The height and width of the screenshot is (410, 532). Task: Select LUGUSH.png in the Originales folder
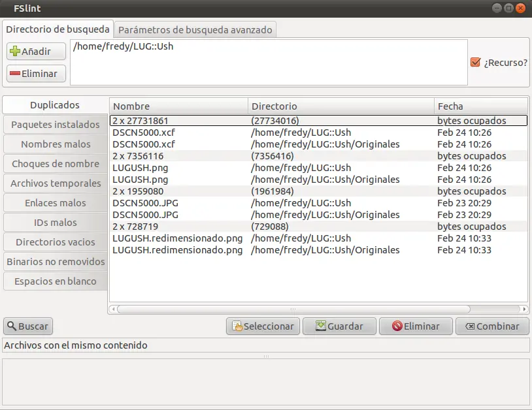318,180
